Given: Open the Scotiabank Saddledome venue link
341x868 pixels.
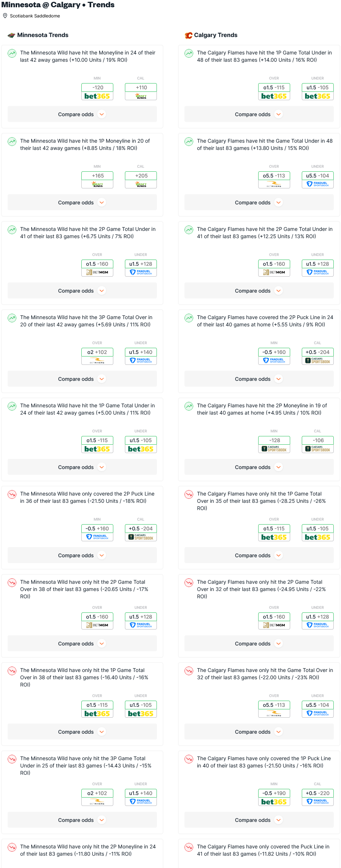Looking at the screenshot, I should [x=35, y=16].
